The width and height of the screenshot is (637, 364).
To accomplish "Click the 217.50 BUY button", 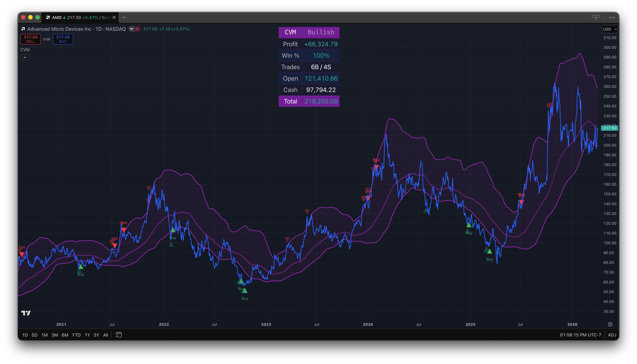I will pos(63,39).
